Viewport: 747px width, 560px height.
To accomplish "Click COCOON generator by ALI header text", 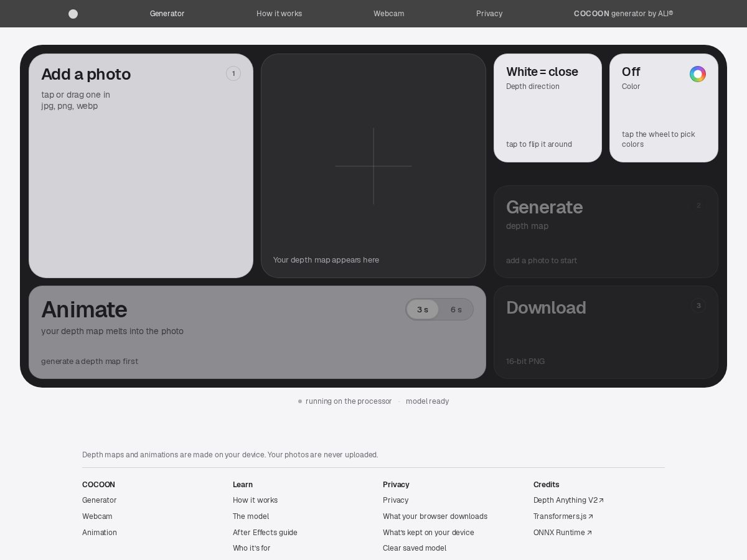I will click(623, 14).
